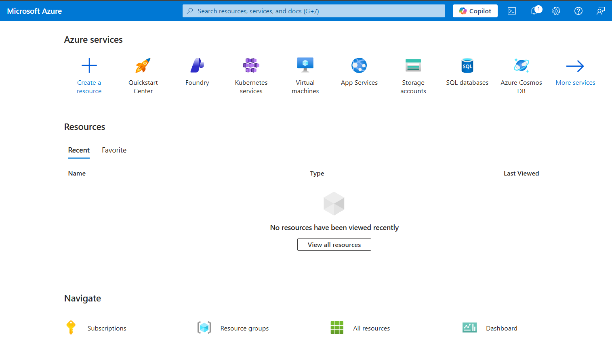Click the Quickstart Center label
612x364 pixels.
[x=143, y=87]
